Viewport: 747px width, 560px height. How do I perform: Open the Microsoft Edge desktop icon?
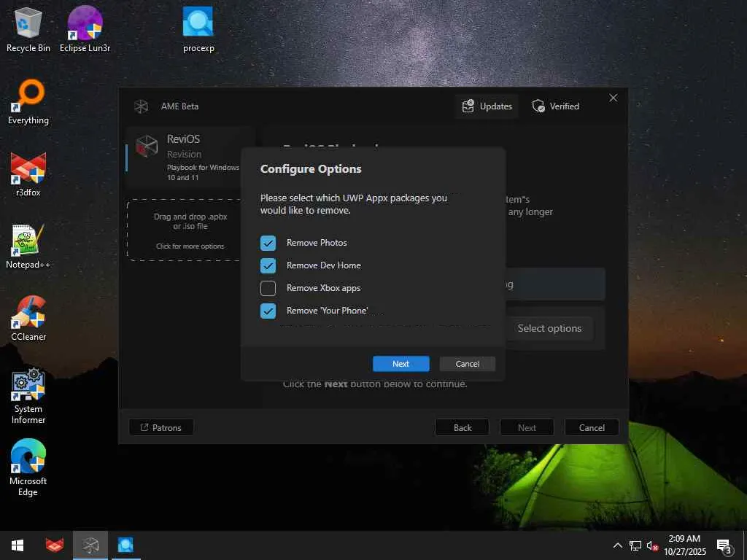pos(28,468)
